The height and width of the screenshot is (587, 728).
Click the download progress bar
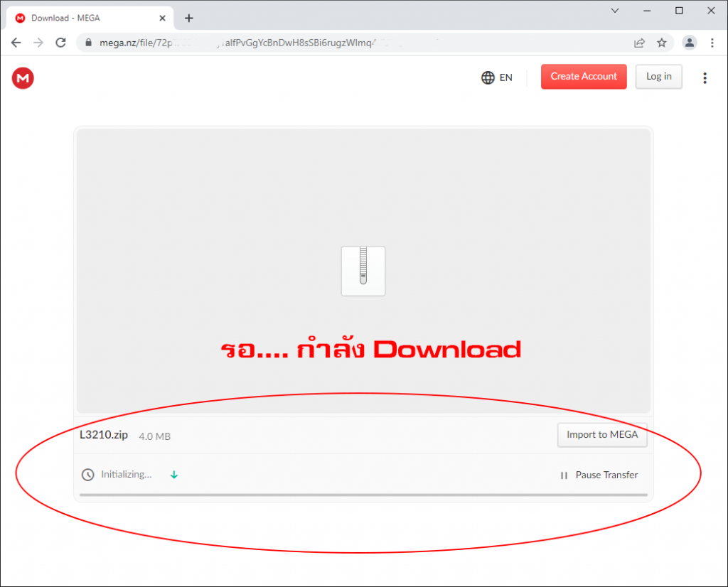click(x=363, y=494)
